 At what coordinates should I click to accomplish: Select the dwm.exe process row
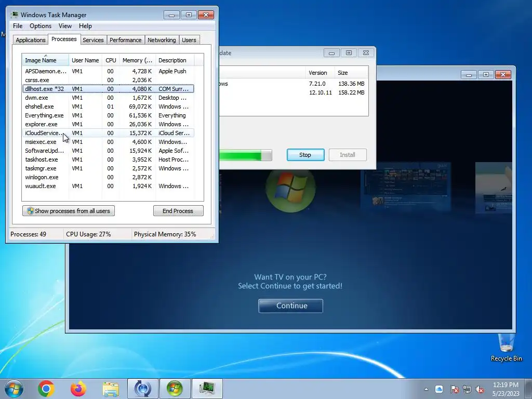tap(108, 98)
